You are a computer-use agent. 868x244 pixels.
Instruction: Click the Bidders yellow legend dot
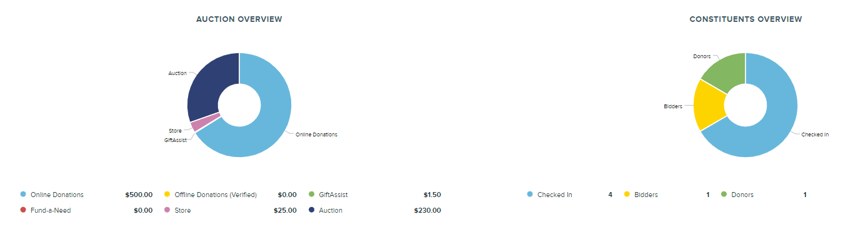pos(627,195)
